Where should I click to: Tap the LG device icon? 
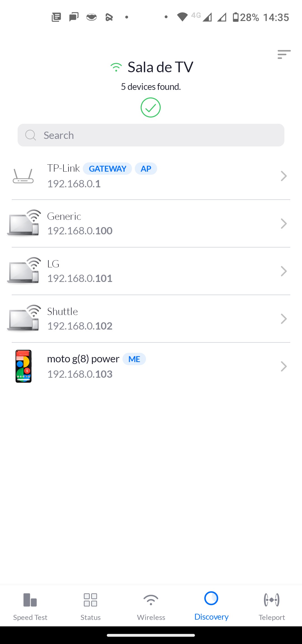coord(23,271)
